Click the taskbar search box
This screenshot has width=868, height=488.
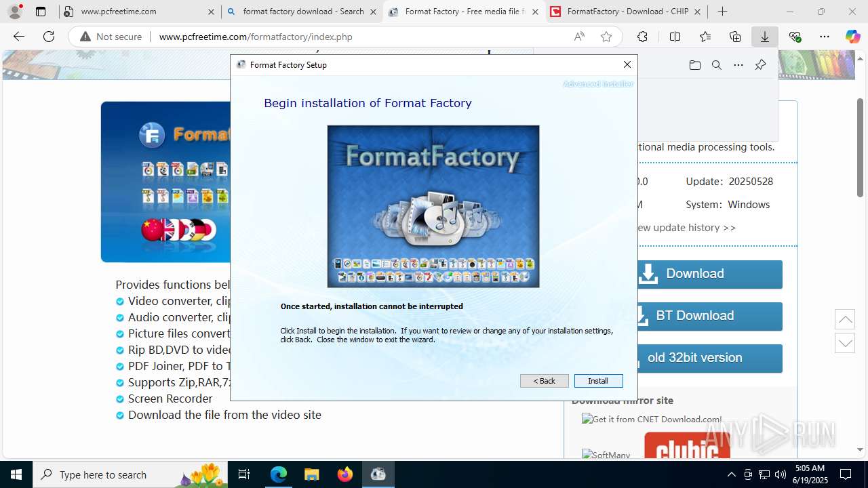click(x=131, y=474)
